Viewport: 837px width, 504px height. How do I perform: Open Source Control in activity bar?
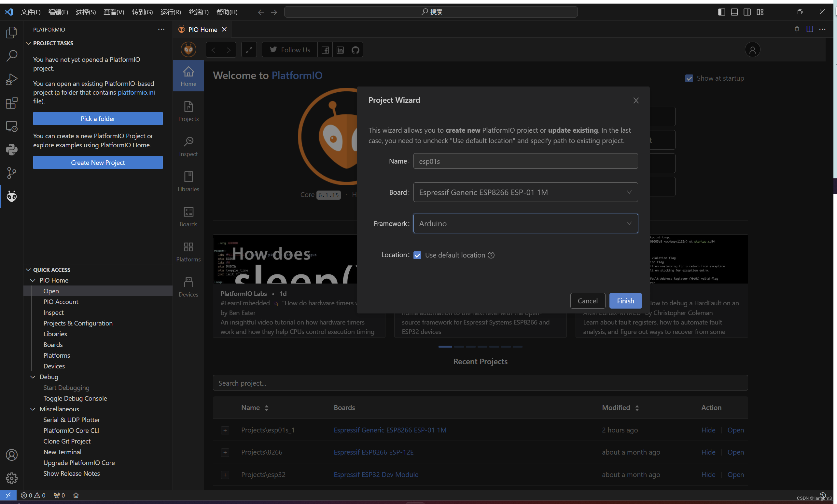coord(11,173)
